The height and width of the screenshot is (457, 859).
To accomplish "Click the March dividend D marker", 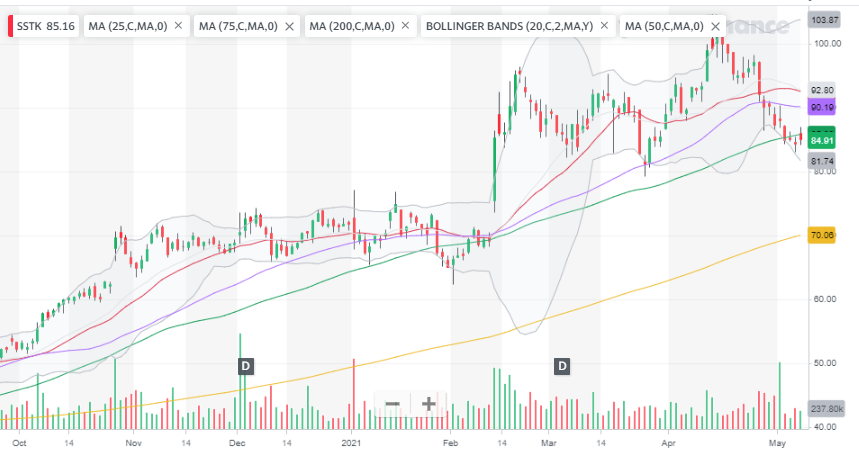I will click(x=562, y=366).
